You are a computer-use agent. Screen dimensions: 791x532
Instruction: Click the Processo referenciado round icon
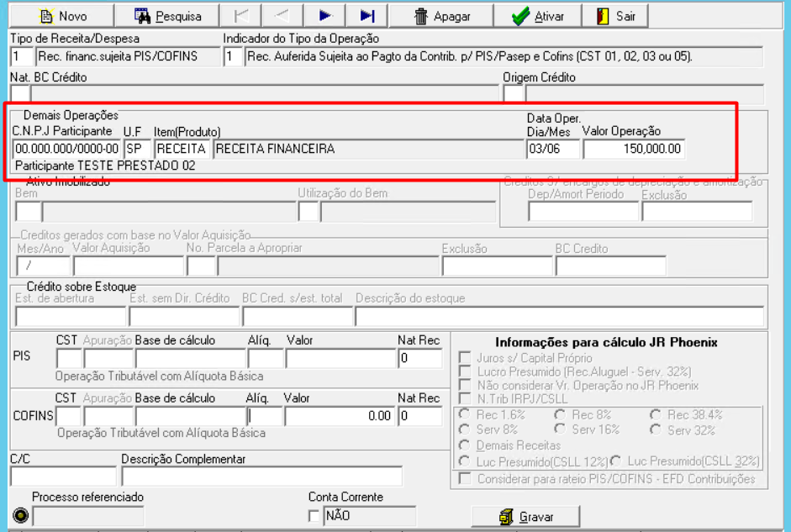[21, 515]
